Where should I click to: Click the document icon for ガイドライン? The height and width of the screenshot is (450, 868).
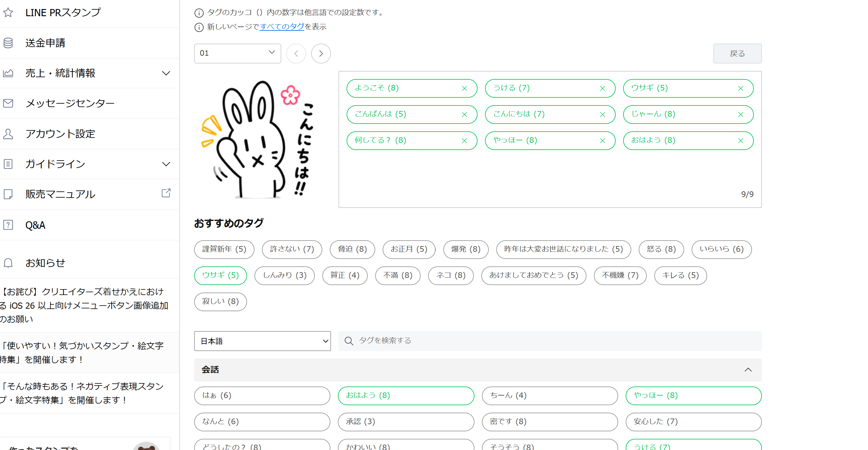pos(8,164)
